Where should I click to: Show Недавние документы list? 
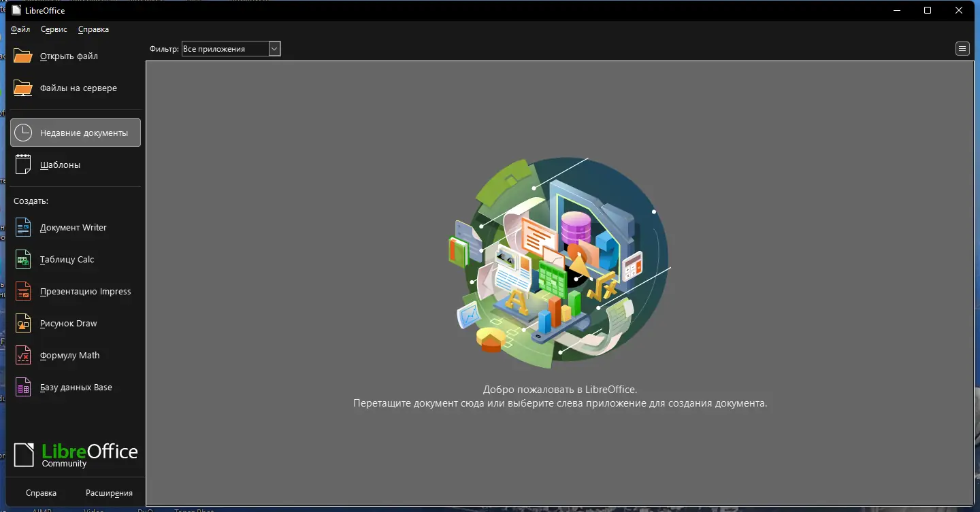76,133
